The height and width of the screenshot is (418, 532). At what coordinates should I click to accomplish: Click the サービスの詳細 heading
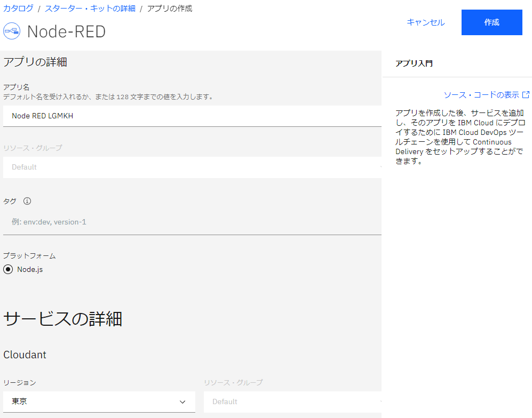tap(63, 319)
